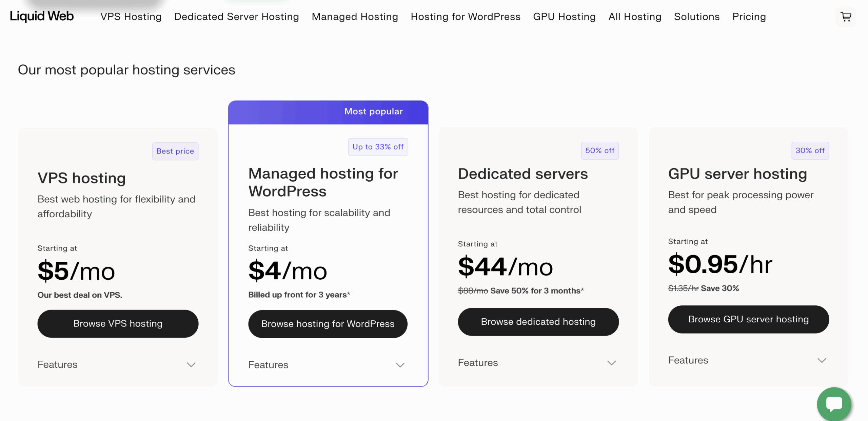868x421 pixels.
Task: Open the VPS Hosting menu
Action: 131,17
